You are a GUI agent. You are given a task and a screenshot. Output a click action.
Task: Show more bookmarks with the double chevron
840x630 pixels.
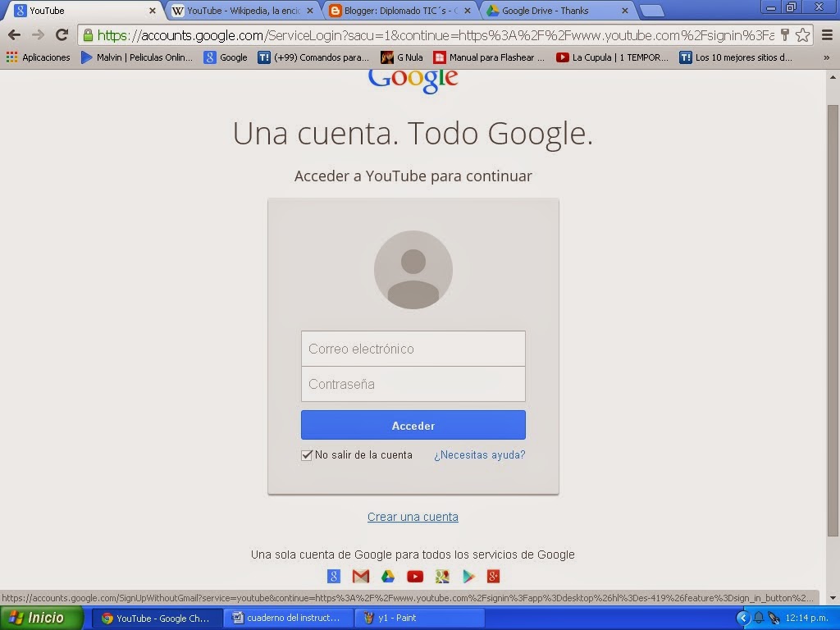pos(826,57)
